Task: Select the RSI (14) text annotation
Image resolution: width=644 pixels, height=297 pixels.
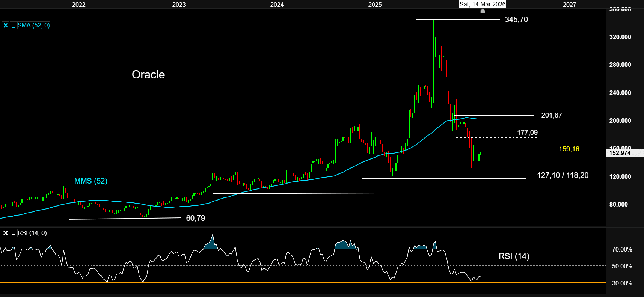Action: (514, 256)
